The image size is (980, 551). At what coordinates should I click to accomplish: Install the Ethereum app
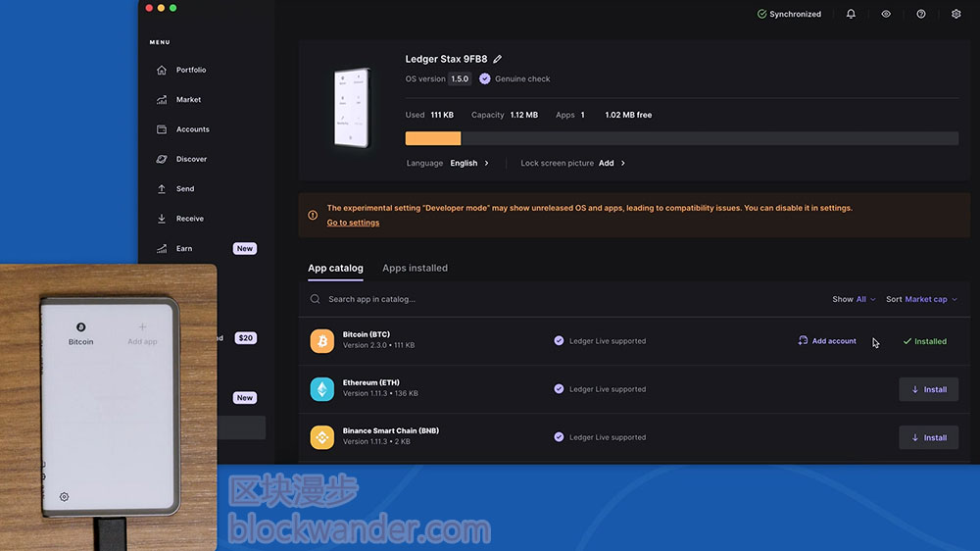click(x=929, y=389)
